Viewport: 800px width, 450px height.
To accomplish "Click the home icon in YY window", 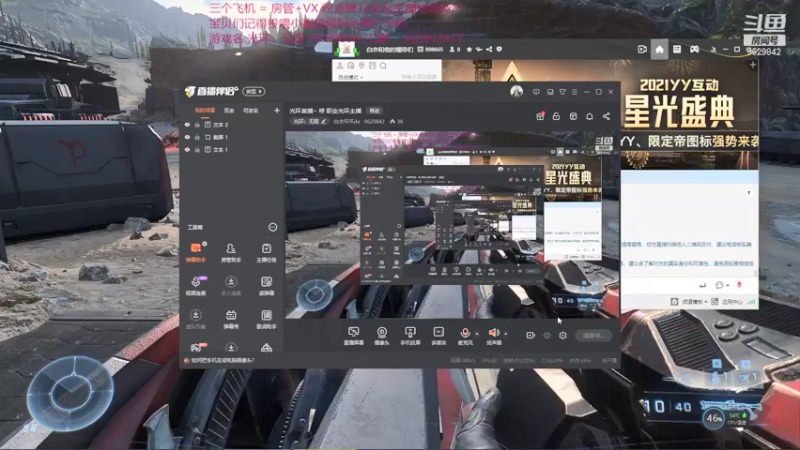I will point(659,49).
